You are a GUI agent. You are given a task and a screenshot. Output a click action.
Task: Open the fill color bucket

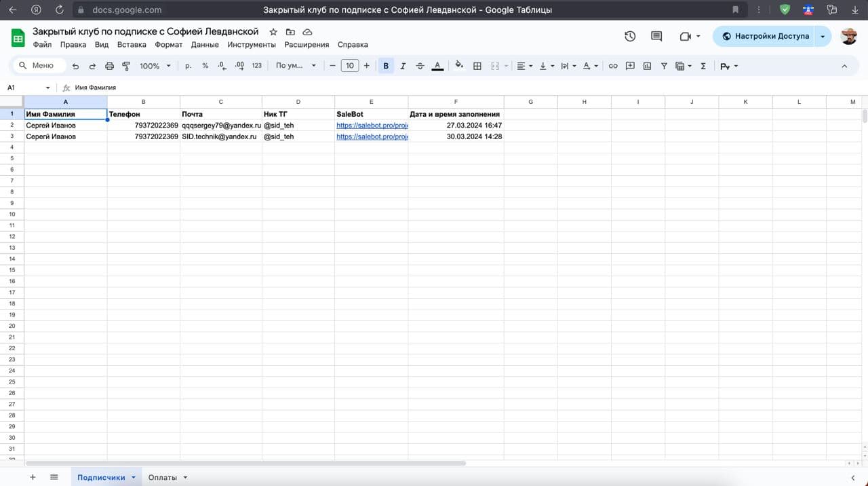click(459, 66)
